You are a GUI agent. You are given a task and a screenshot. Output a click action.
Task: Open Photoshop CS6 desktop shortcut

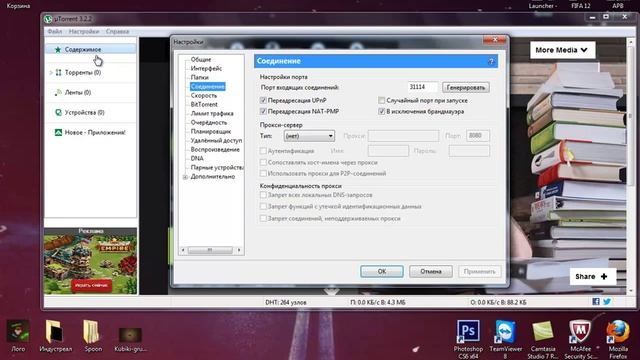(x=468, y=331)
